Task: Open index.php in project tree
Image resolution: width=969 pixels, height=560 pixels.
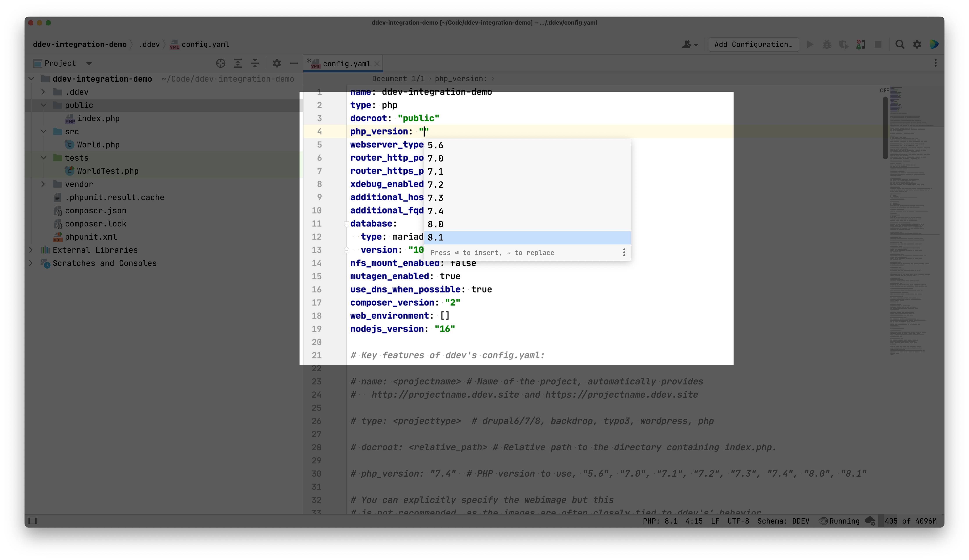Action: pos(92,118)
